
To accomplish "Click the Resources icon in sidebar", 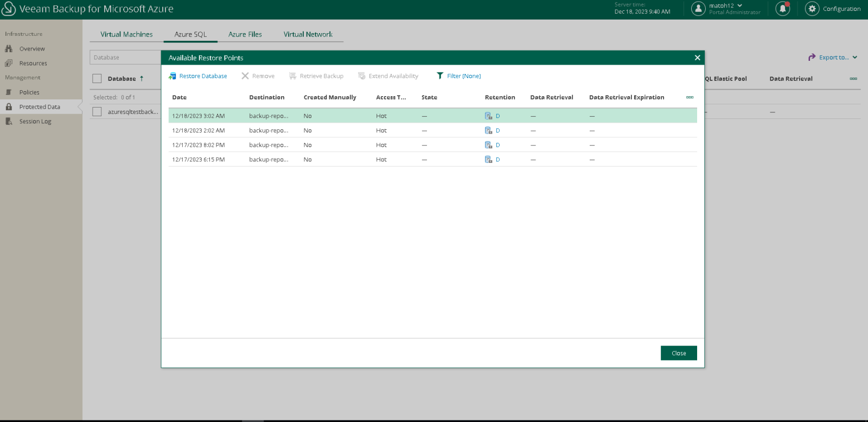I will coord(9,63).
